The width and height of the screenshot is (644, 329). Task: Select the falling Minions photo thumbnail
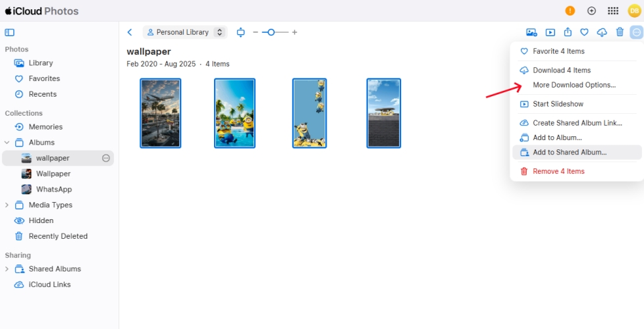tap(309, 113)
